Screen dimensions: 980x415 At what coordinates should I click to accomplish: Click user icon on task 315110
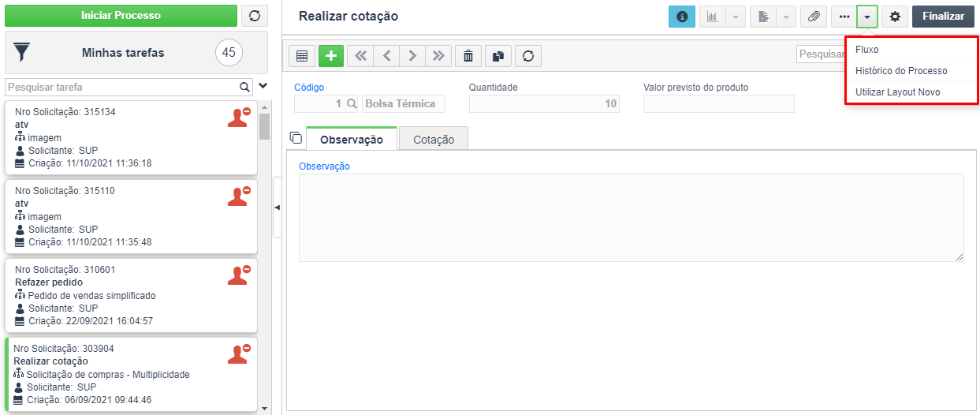click(x=238, y=196)
